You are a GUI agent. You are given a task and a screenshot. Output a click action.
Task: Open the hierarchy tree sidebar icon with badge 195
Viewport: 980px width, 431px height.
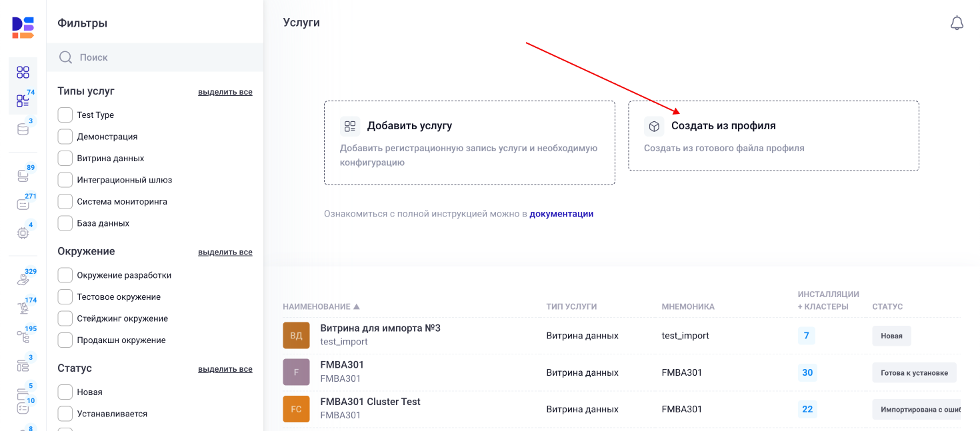[x=23, y=336]
